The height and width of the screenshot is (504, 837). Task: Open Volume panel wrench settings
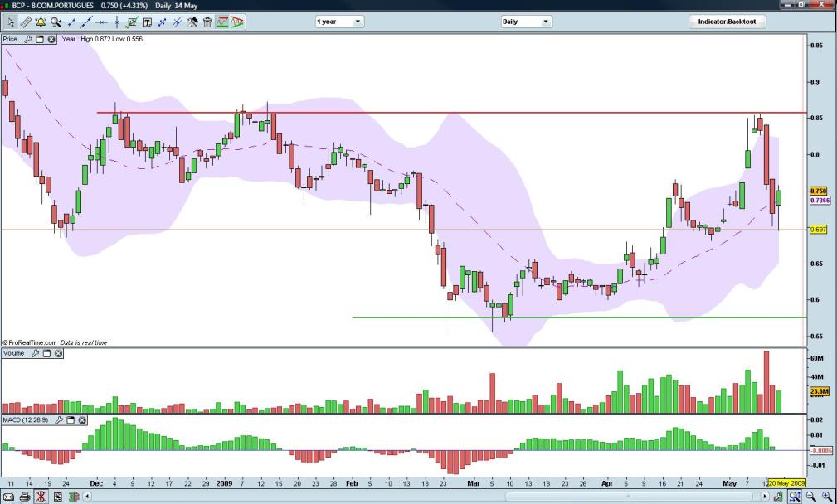[35, 353]
